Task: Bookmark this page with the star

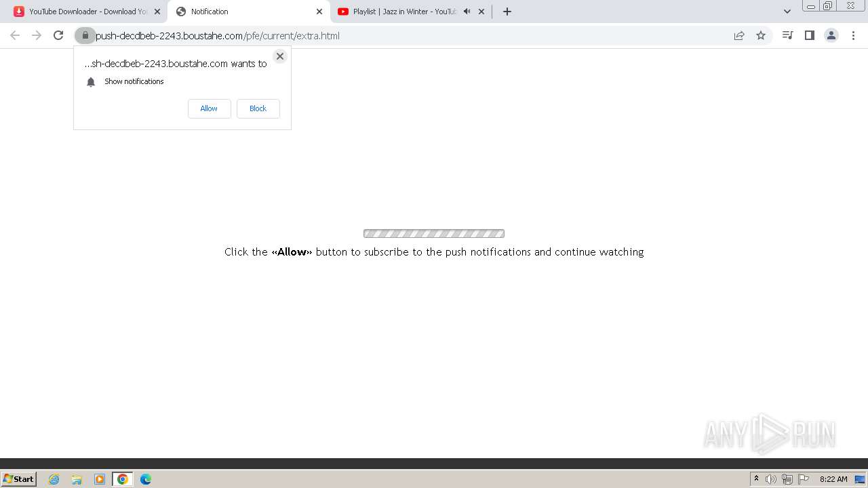Action: click(x=761, y=35)
